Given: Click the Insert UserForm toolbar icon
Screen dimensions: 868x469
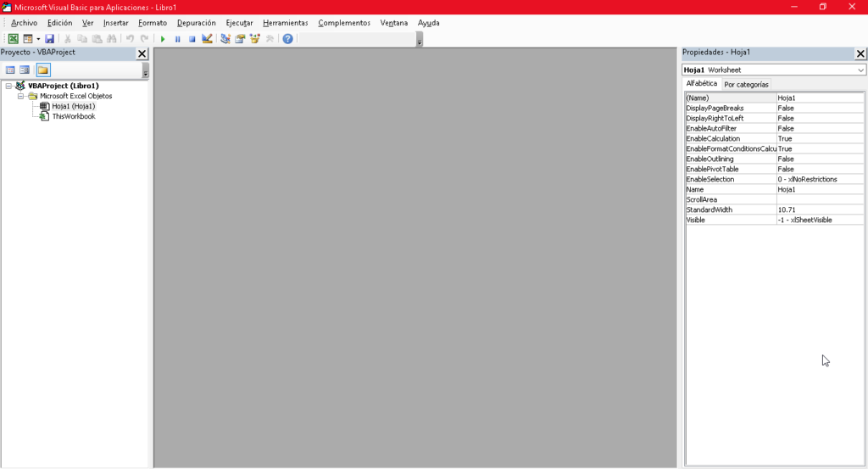Looking at the screenshot, I should [28, 39].
